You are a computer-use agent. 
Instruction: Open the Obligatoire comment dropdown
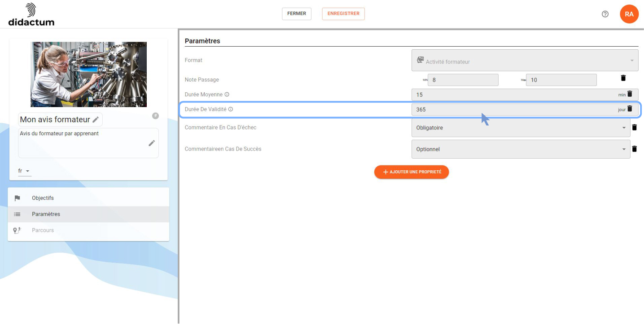(x=521, y=128)
